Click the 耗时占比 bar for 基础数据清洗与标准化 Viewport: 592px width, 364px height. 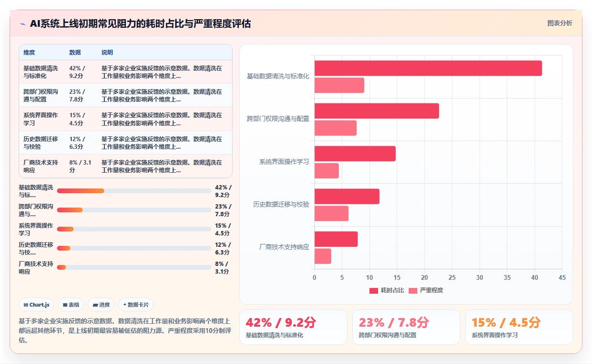[428, 68]
